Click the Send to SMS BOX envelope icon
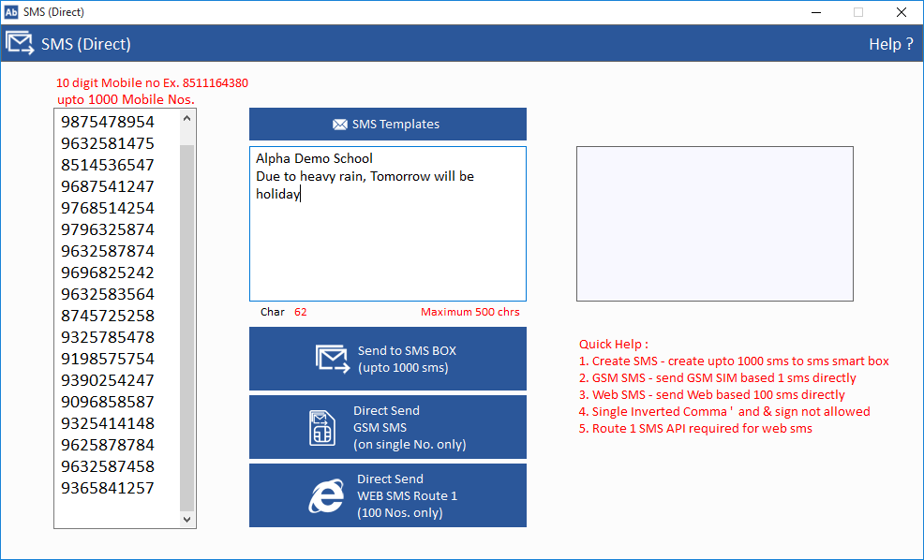The width and height of the screenshot is (924, 560). click(332, 359)
